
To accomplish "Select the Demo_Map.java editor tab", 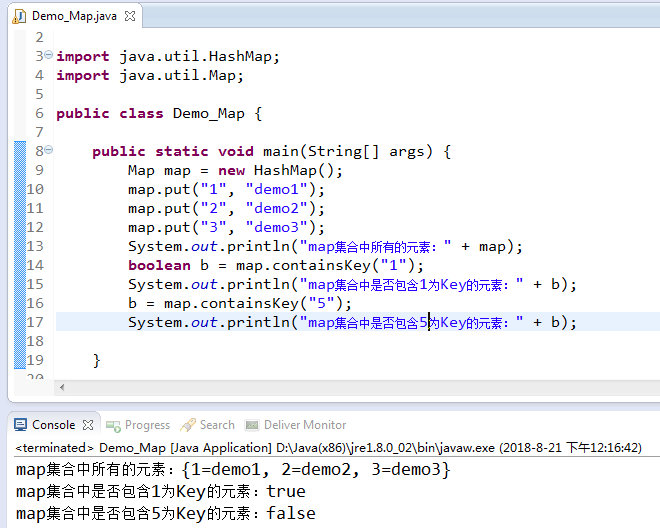I will point(75,16).
